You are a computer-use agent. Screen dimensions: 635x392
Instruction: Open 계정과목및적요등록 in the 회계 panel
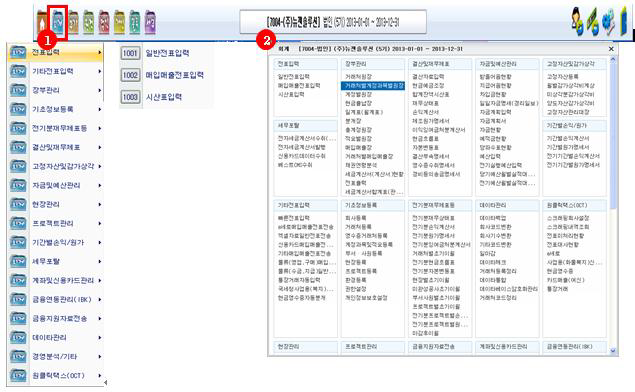click(369, 245)
